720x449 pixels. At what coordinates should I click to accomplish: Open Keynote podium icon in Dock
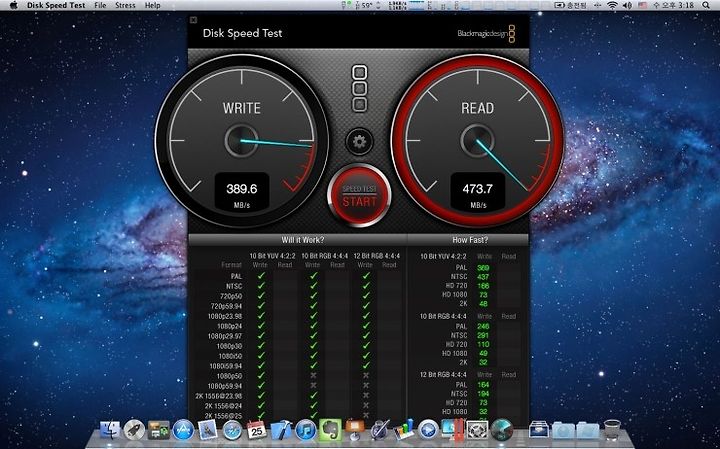pos(355,430)
